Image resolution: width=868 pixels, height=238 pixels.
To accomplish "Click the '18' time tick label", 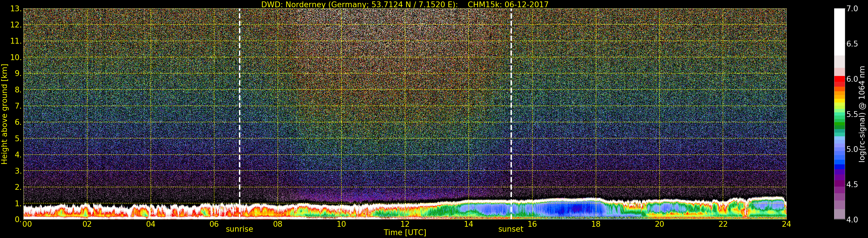I will [x=596, y=224].
